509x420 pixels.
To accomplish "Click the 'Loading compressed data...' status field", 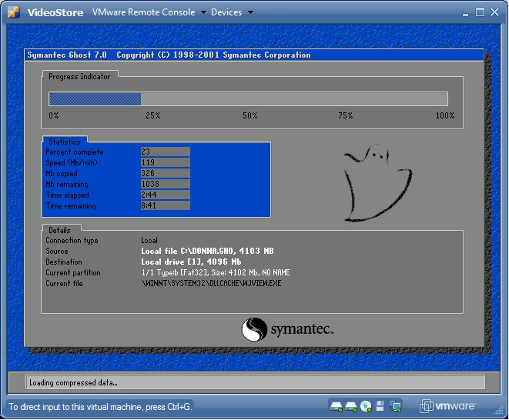I will coord(255,383).
